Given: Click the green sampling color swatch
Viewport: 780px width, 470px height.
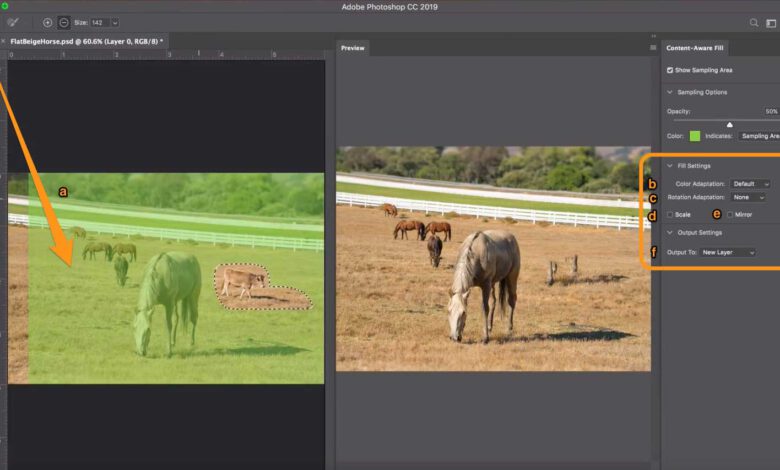Looking at the screenshot, I should (x=694, y=135).
